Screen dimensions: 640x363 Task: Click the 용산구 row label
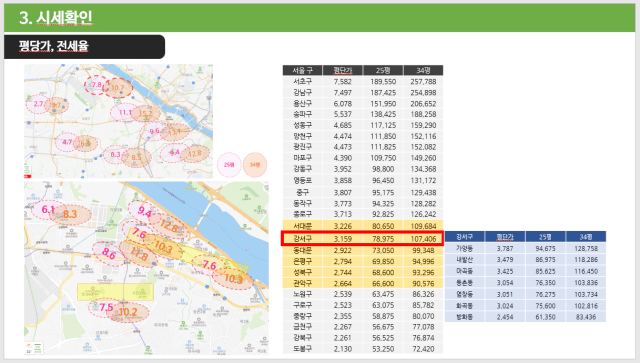pyautogui.click(x=302, y=104)
